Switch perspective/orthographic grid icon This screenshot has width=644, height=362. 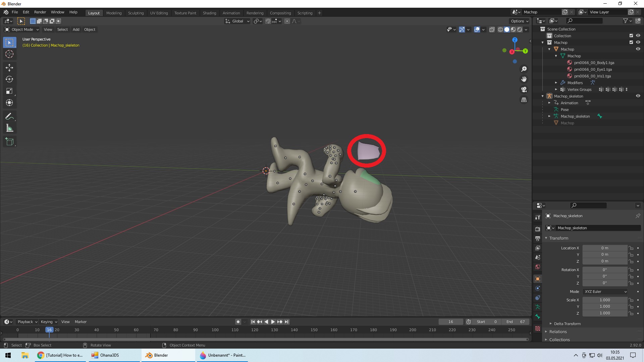click(x=524, y=100)
